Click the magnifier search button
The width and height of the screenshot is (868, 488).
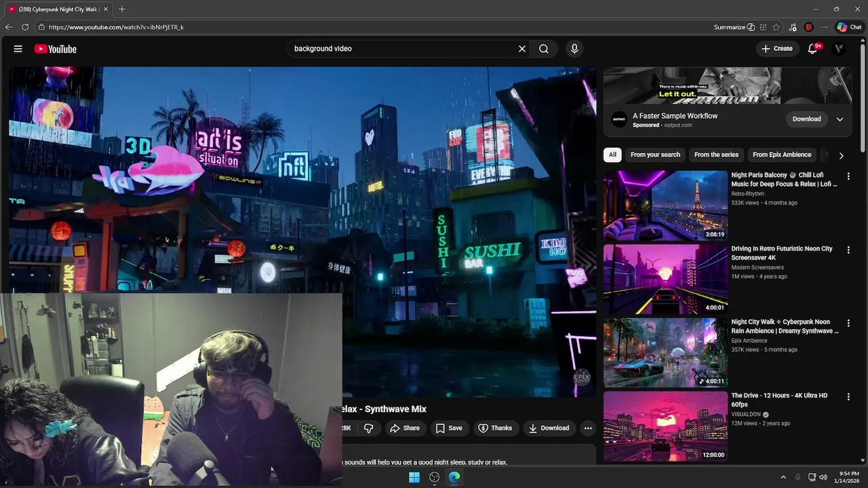point(544,49)
